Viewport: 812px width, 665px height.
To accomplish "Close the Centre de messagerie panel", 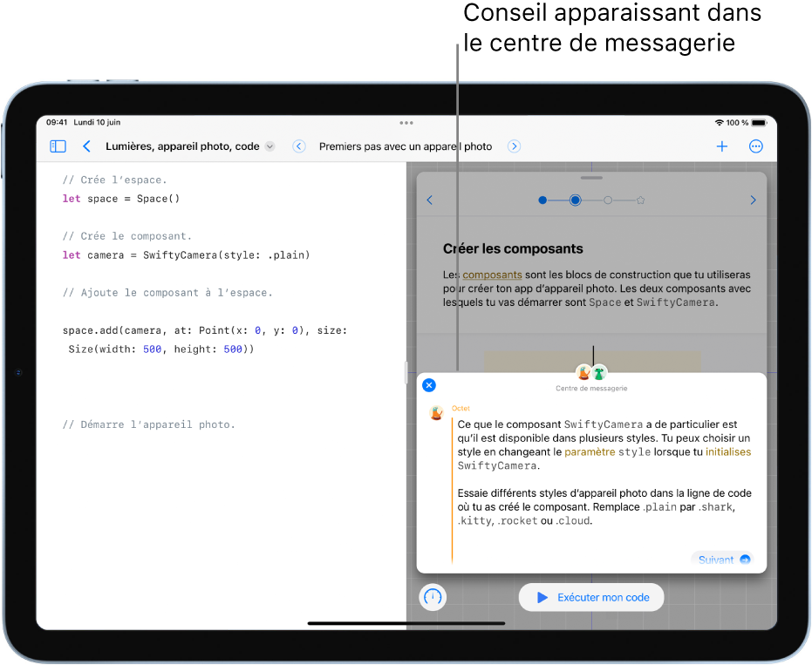I will point(429,385).
